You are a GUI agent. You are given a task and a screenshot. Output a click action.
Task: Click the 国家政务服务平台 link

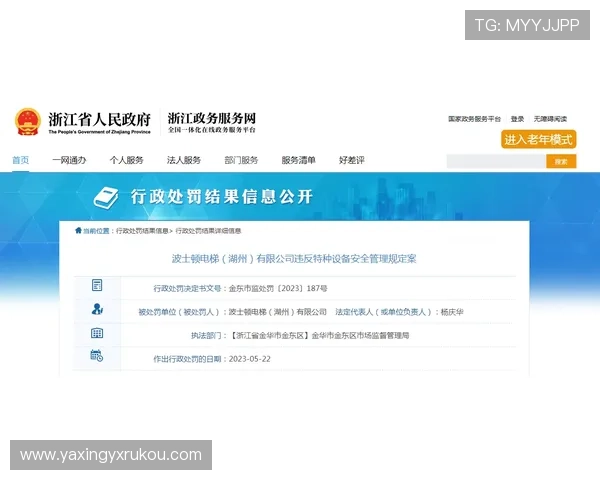474,119
